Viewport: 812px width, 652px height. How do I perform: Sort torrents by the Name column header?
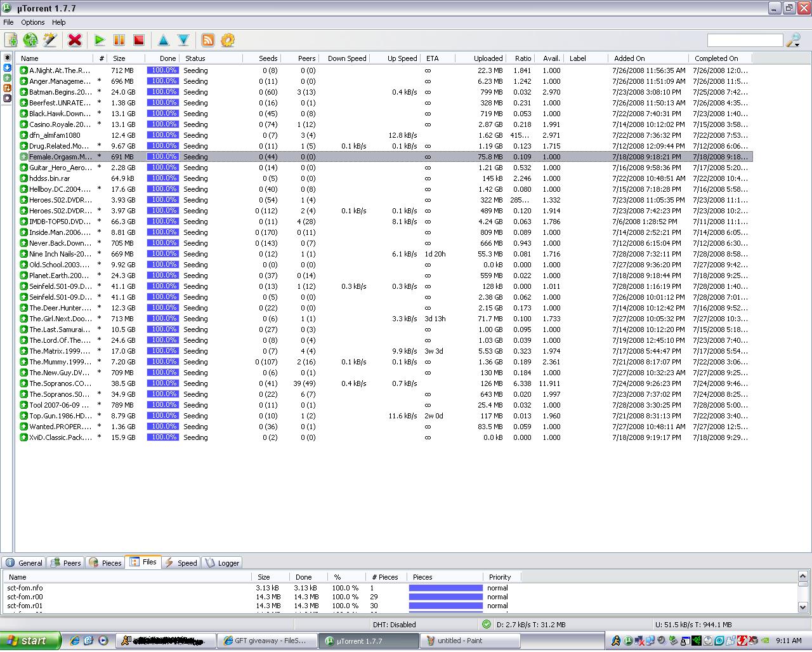click(55, 58)
